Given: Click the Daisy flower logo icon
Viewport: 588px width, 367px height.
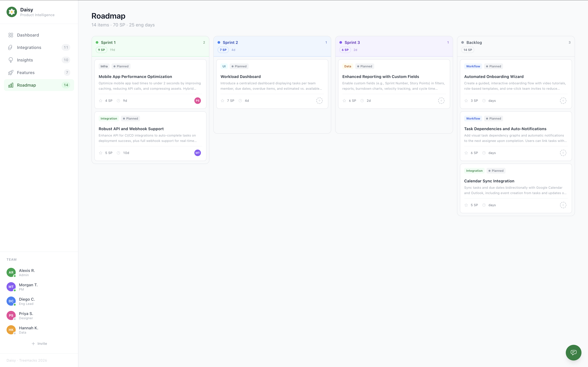Looking at the screenshot, I should click(12, 12).
